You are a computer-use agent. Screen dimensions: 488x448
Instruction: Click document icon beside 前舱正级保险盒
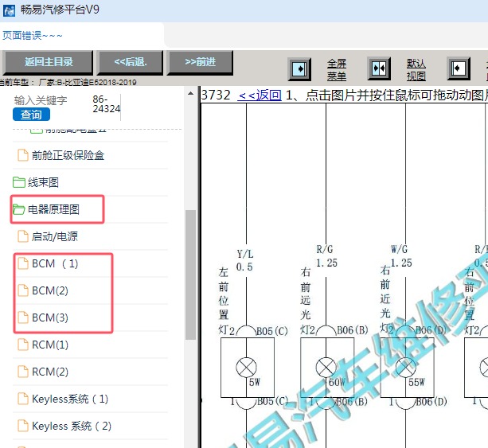(x=23, y=155)
